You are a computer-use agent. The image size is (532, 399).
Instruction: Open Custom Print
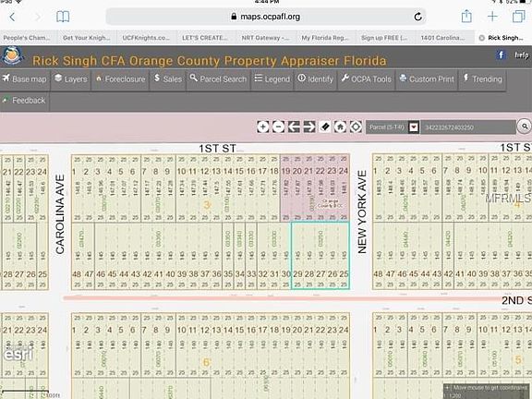427,79
